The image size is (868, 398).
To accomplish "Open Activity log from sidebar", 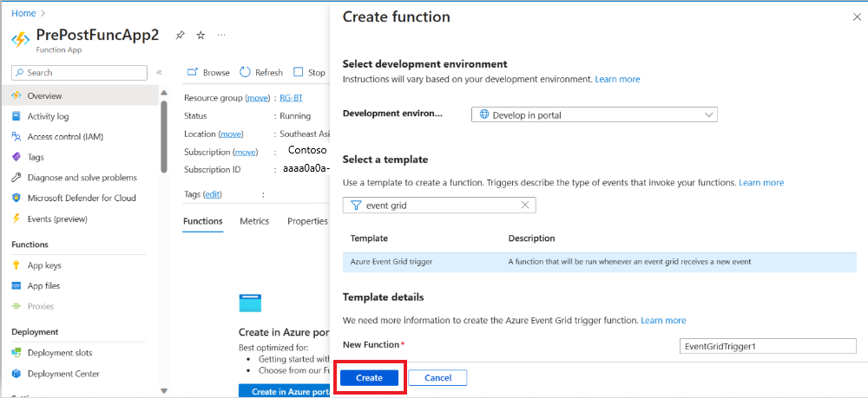I will pyautogui.click(x=48, y=116).
